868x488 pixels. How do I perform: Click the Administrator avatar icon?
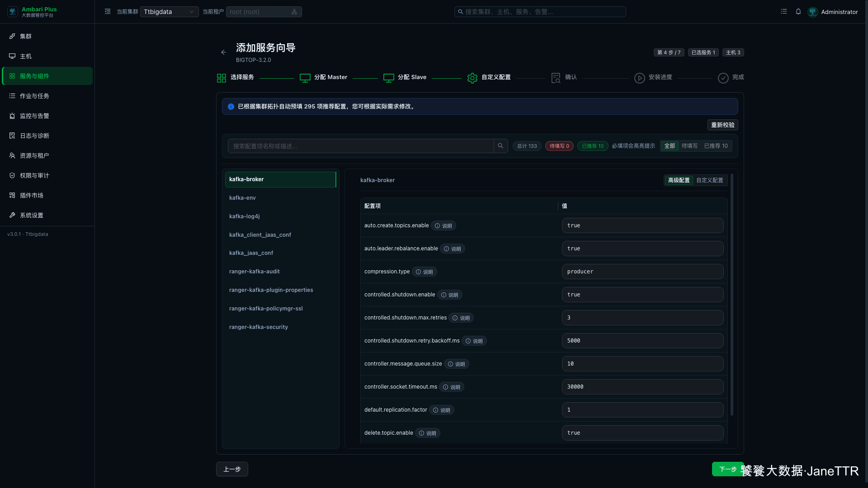click(813, 12)
